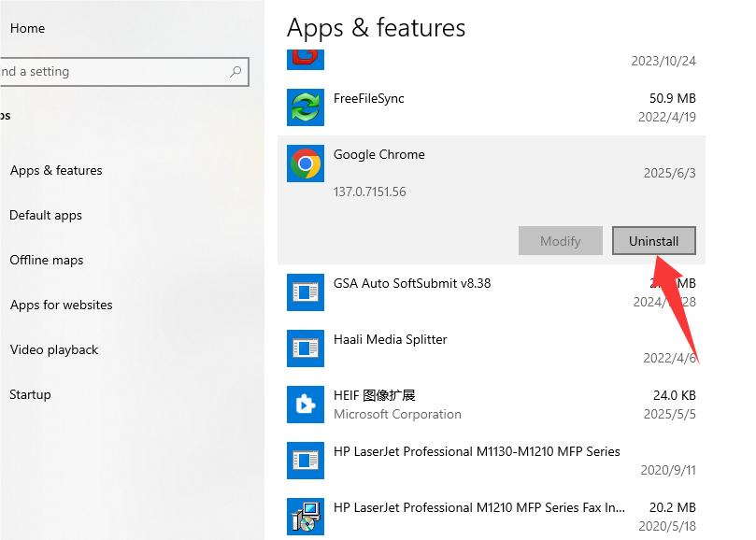Image resolution: width=756 pixels, height=540 pixels.
Task: Select HP LaserJet Professional M1130-M1210 MFP Series
Action: point(477,451)
